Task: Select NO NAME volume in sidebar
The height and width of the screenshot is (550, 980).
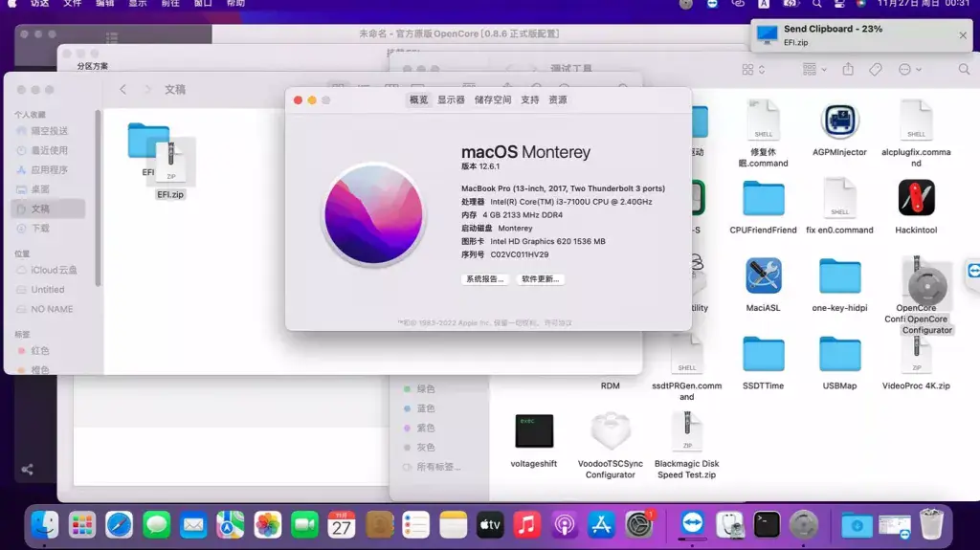Action: (x=52, y=309)
